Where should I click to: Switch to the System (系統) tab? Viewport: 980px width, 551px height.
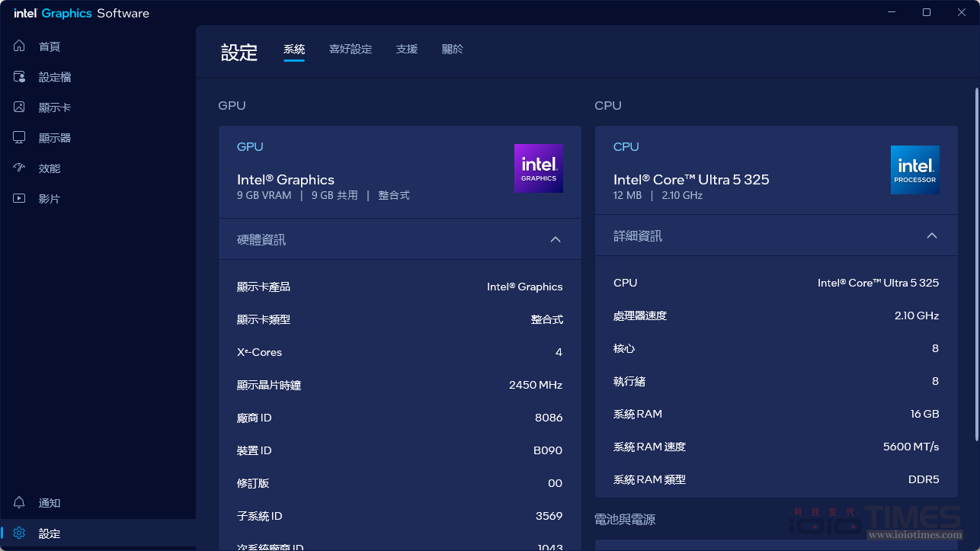(x=294, y=50)
